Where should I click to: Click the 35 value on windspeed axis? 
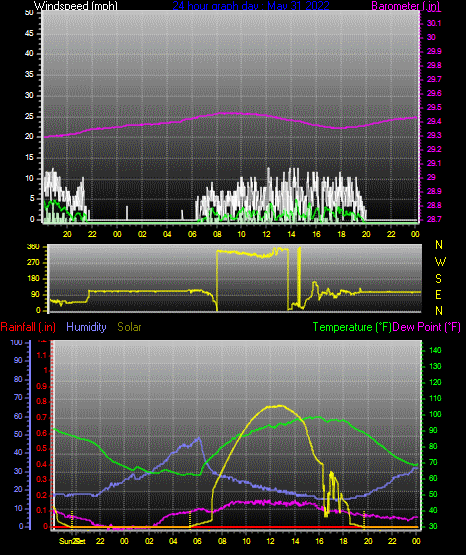click(29, 75)
